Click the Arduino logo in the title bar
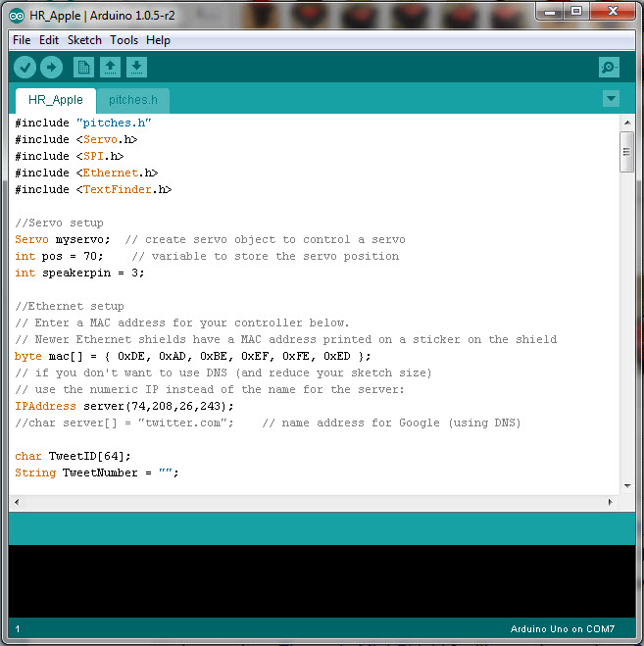Image resolution: width=644 pixels, height=646 pixels. (17, 16)
